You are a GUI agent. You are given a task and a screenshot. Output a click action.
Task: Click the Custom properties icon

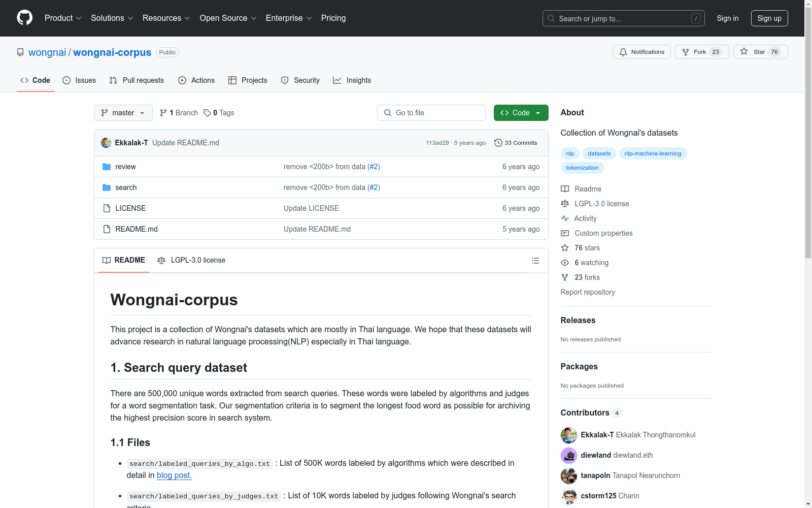(x=565, y=233)
